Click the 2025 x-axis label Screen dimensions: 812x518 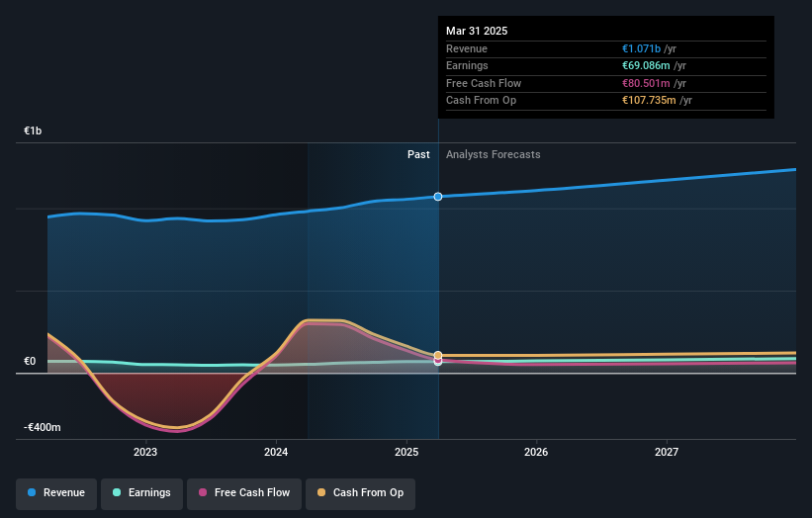point(406,452)
